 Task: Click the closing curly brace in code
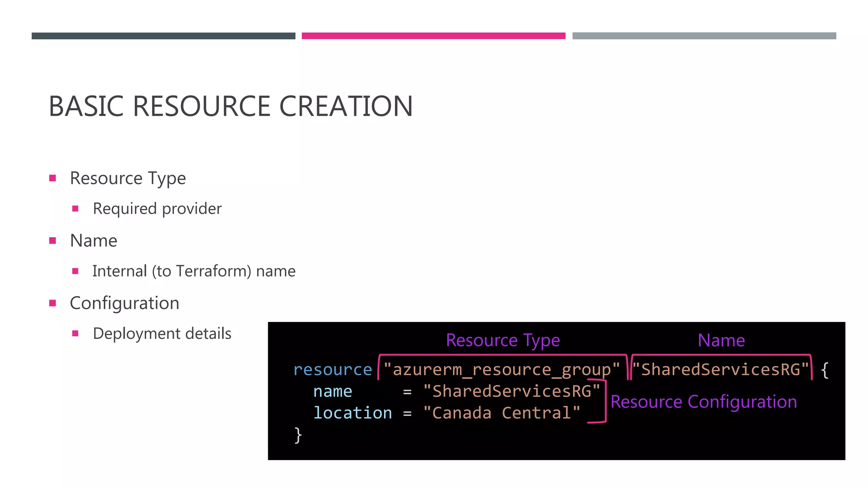[x=298, y=435]
